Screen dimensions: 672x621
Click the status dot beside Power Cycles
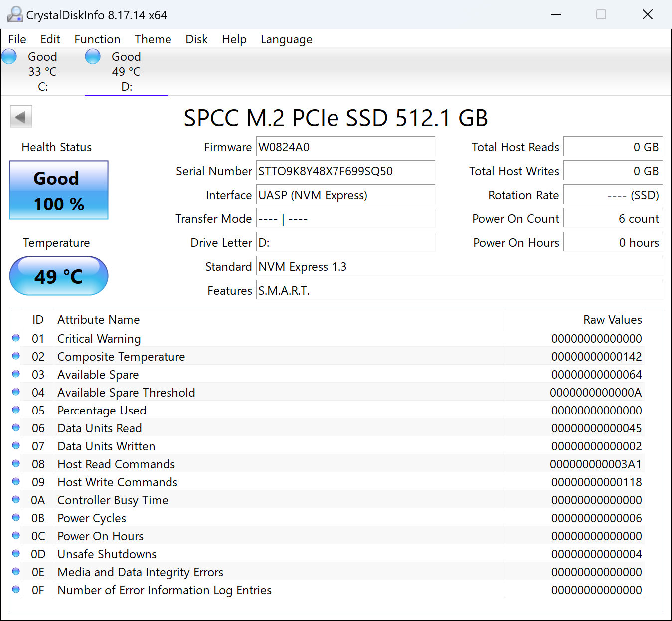tap(16, 518)
